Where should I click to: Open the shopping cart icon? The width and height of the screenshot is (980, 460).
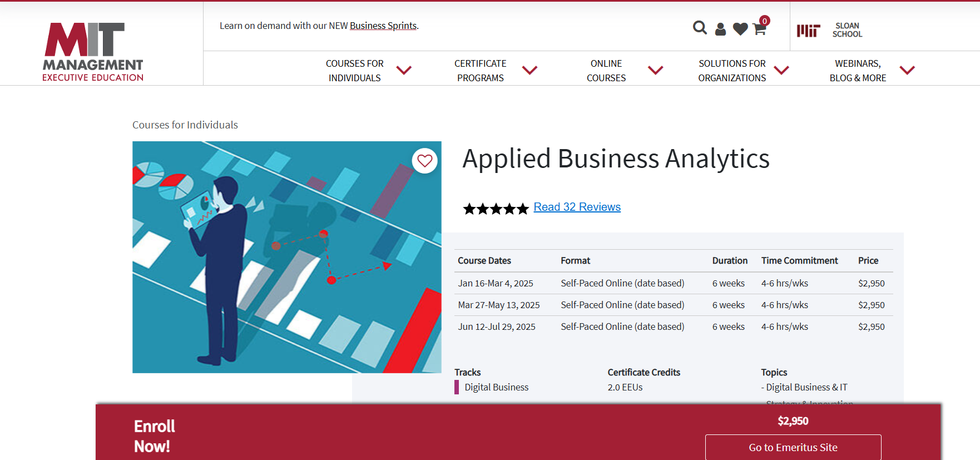pos(760,29)
